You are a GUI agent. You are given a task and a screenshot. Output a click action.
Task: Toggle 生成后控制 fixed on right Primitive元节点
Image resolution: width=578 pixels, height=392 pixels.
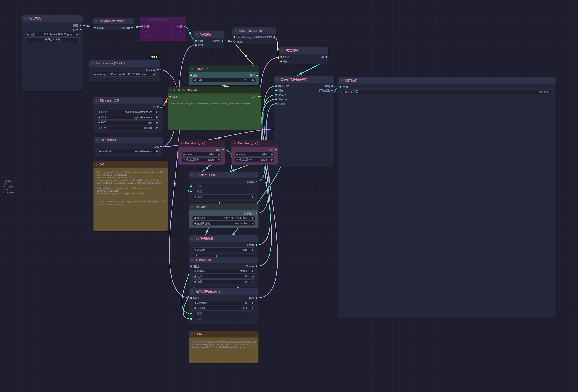pyautogui.click(x=254, y=160)
